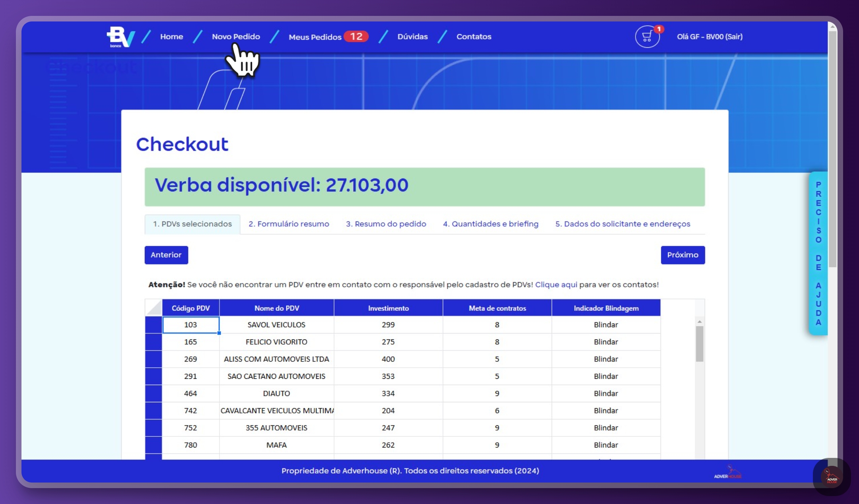859x504 pixels.
Task: Click the Checkout page heading
Action: [182, 144]
